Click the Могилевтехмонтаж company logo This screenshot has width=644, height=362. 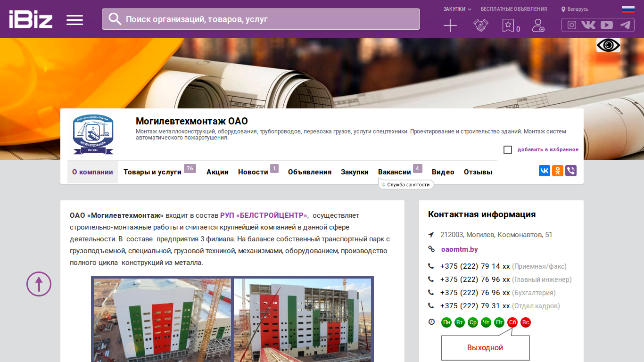point(93,135)
